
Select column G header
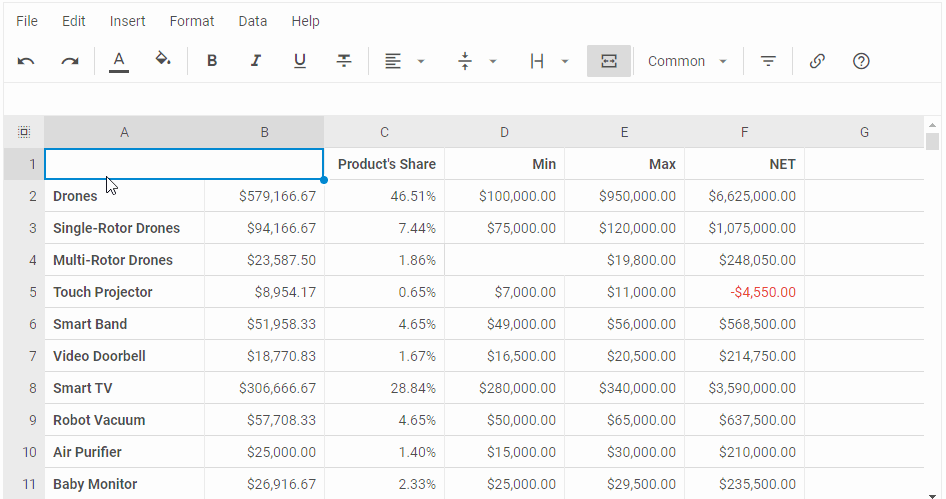tap(864, 132)
